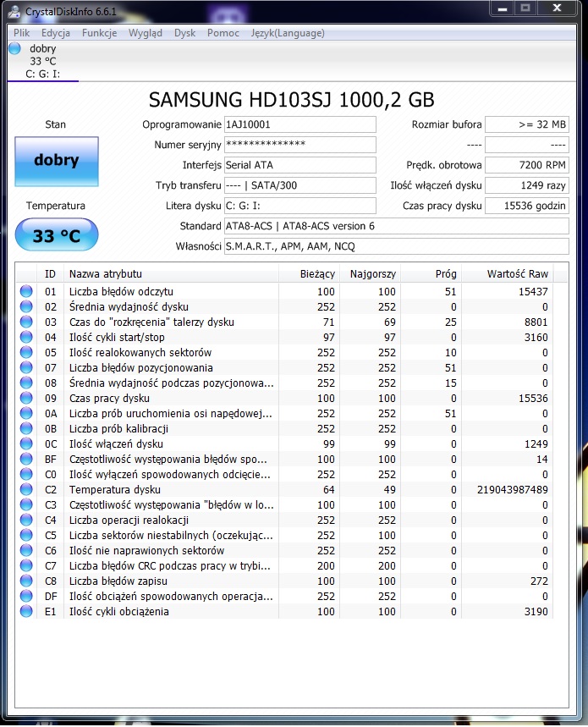The width and height of the screenshot is (588, 727).
Task: Open the Język(Language) menu
Action: tap(288, 33)
